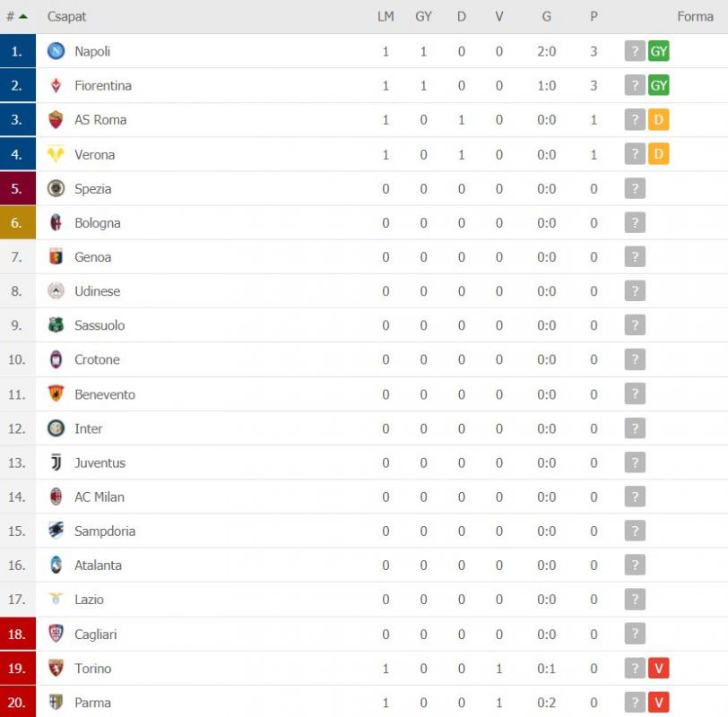Click AS Roma's orange D form badge
728x717 pixels.
pos(658,120)
